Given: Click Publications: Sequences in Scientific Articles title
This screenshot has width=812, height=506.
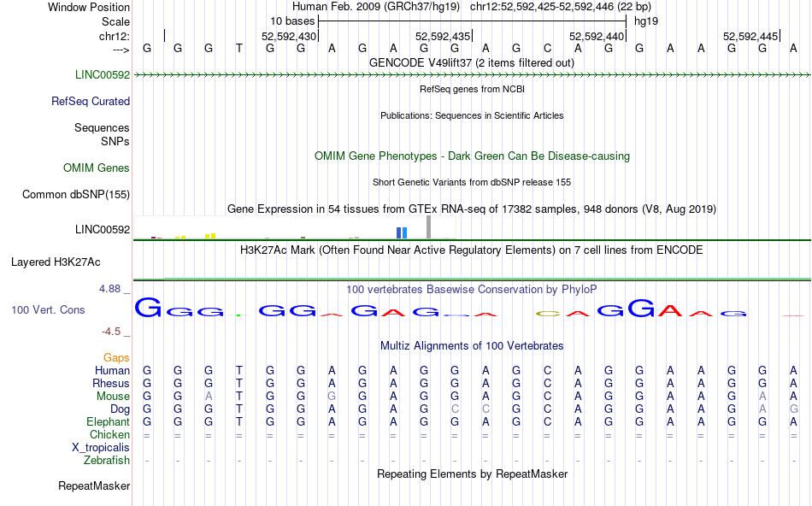Looking at the screenshot, I should coord(472,115).
